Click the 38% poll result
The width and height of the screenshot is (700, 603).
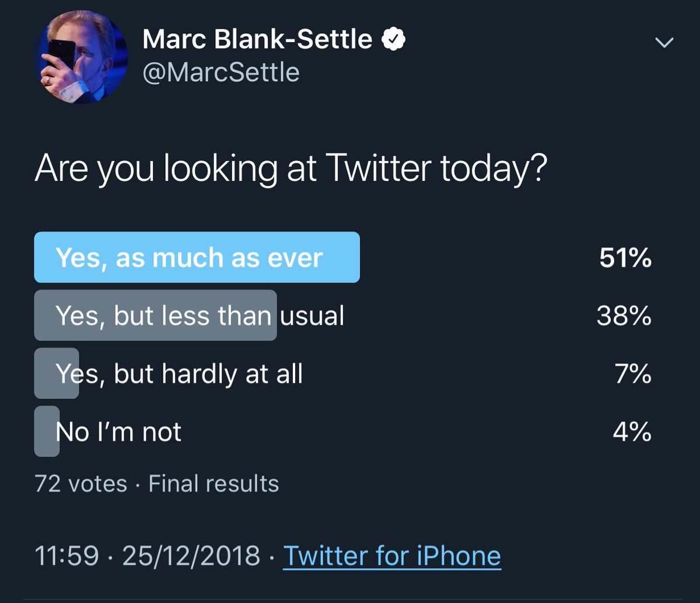(x=624, y=316)
